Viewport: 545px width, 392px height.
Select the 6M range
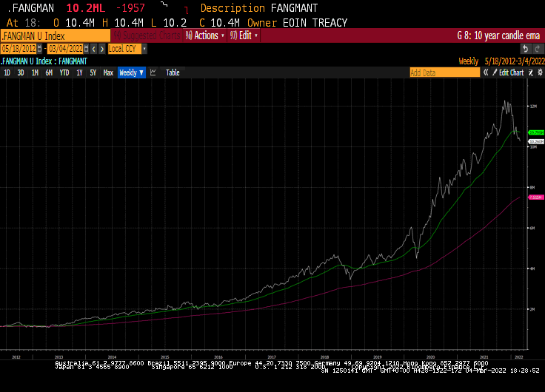pos(49,72)
